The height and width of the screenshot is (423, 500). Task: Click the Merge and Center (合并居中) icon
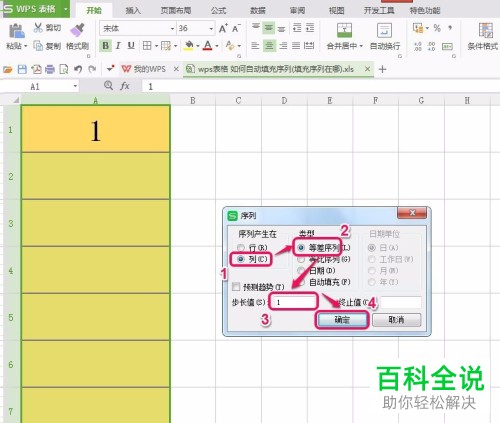coord(344,30)
